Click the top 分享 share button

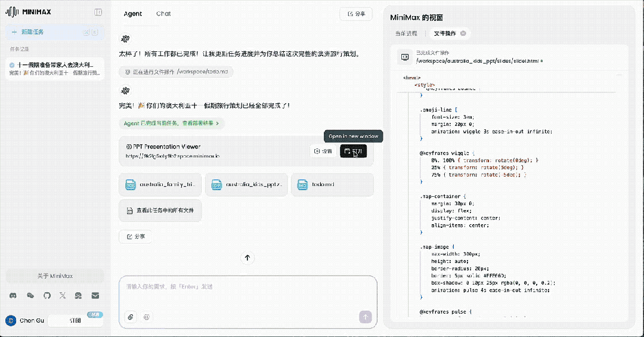[355, 14]
